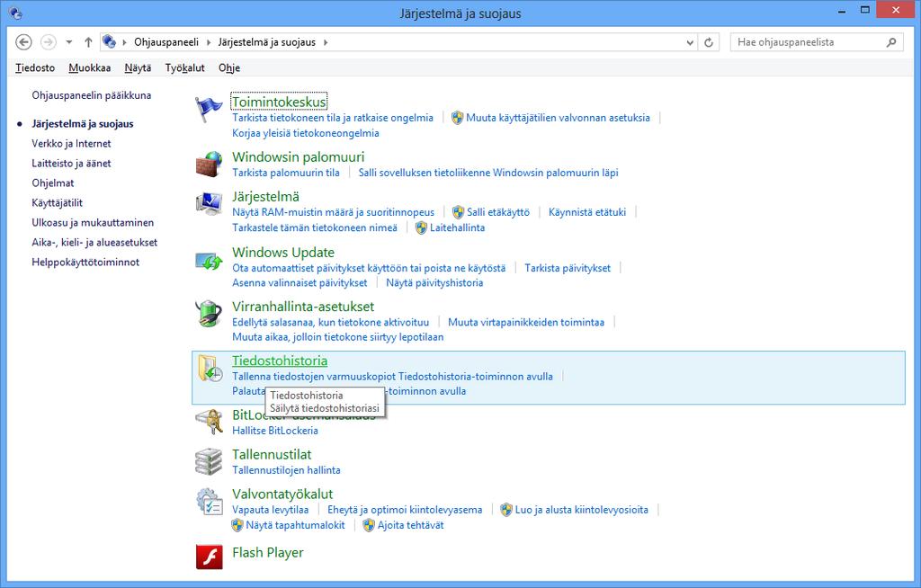The width and height of the screenshot is (921, 588).
Task: Expand the chevron after Ohjauspaneeli in the breadcrumb
Action: coord(208,42)
